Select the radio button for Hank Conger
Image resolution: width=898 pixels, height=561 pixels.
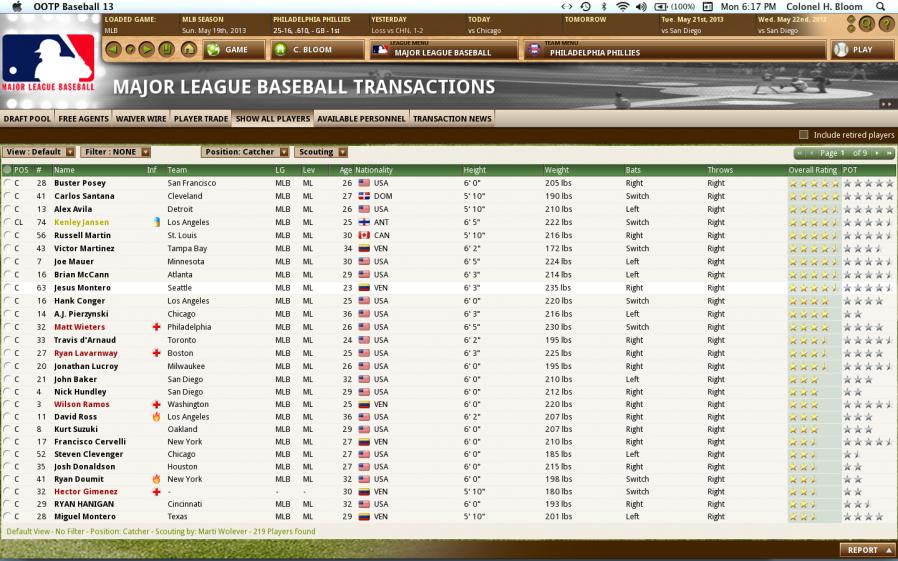click(x=7, y=301)
